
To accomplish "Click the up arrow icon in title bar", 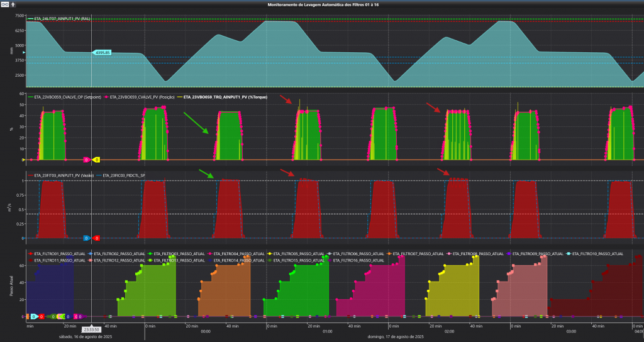I will (x=12, y=4).
